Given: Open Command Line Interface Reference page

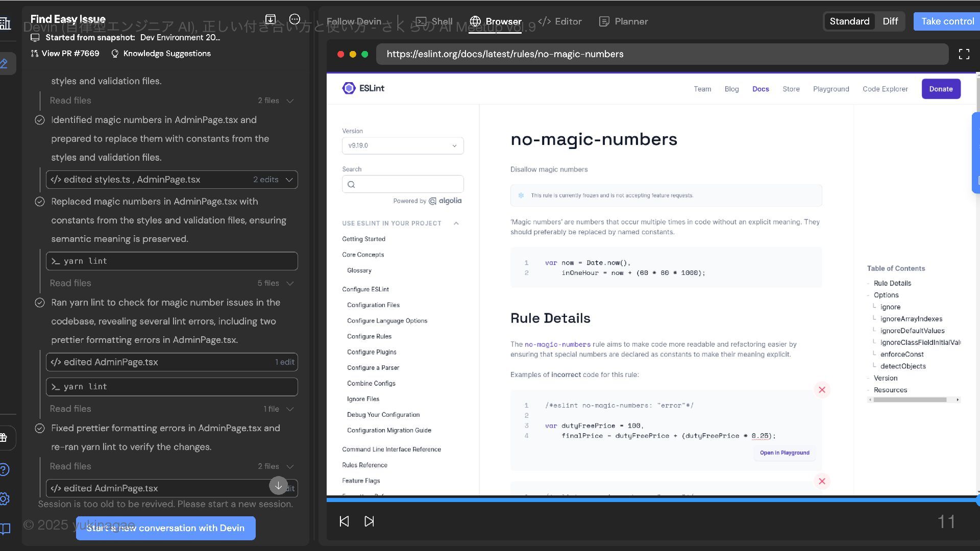Looking at the screenshot, I should 391,449.
